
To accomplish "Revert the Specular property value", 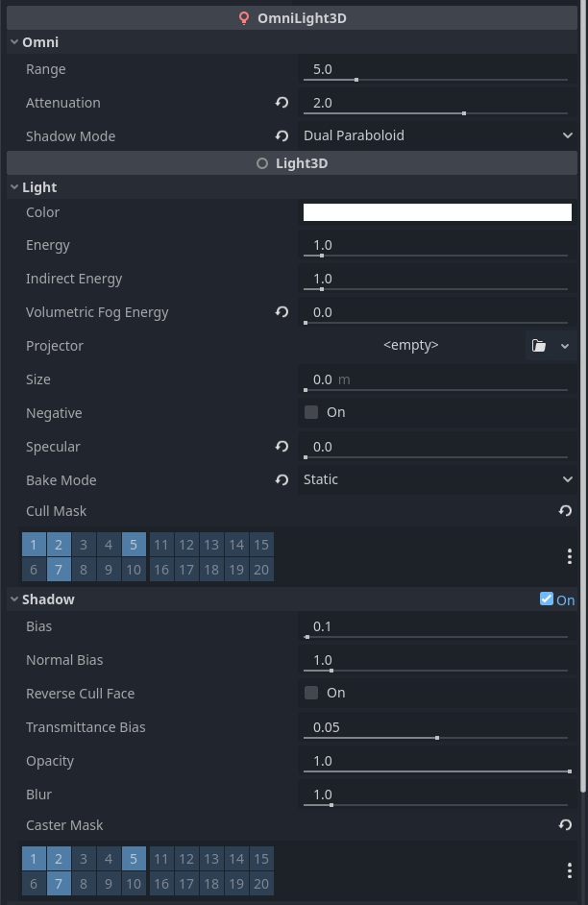I will (282, 447).
